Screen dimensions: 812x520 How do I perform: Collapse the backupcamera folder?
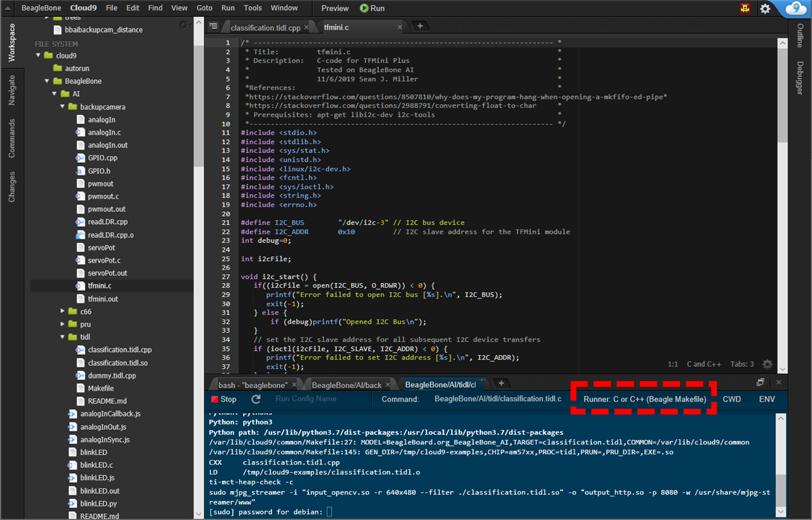coord(64,107)
